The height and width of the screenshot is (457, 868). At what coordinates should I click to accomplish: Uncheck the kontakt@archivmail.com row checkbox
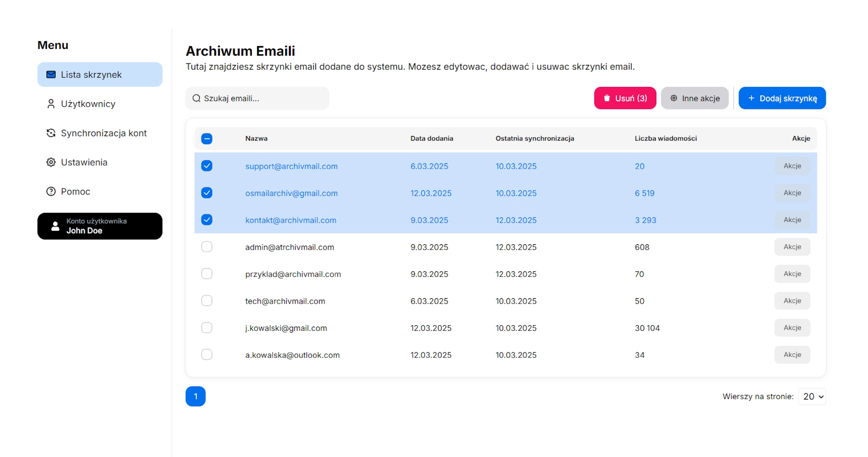(x=207, y=220)
